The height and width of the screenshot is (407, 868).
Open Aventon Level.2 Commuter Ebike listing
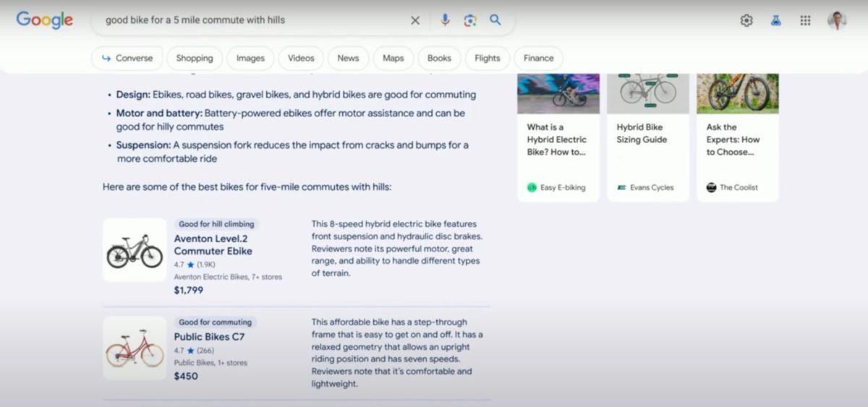pos(213,244)
